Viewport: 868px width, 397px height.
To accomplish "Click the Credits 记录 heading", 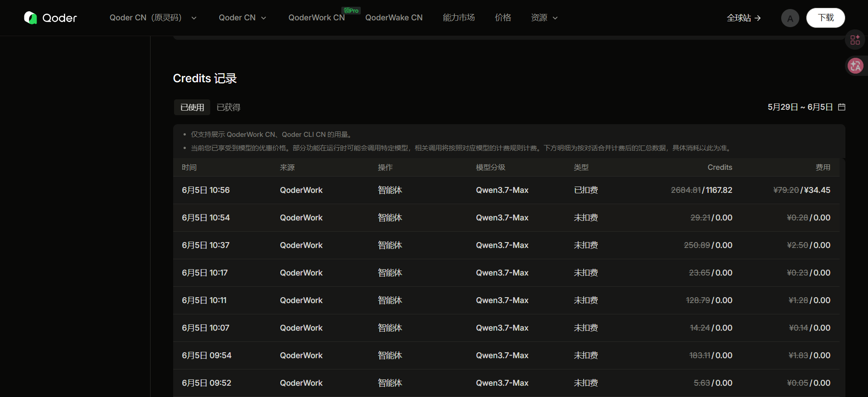I will pyautogui.click(x=205, y=79).
